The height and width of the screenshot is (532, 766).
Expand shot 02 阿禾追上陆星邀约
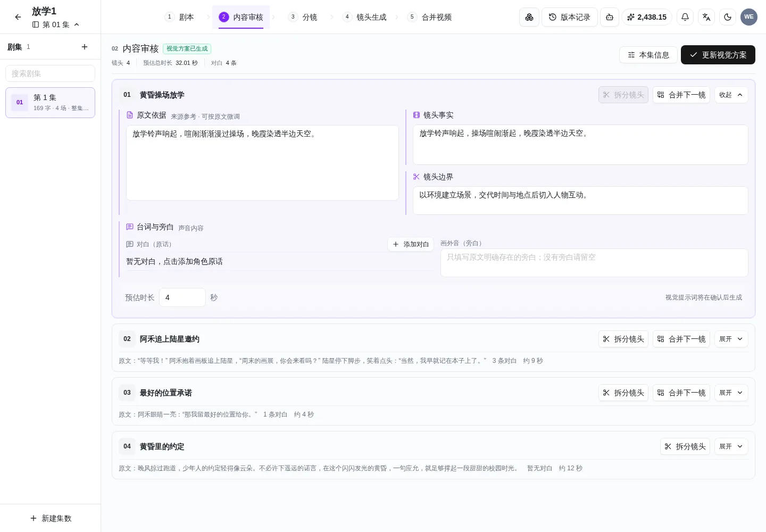[x=731, y=339]
